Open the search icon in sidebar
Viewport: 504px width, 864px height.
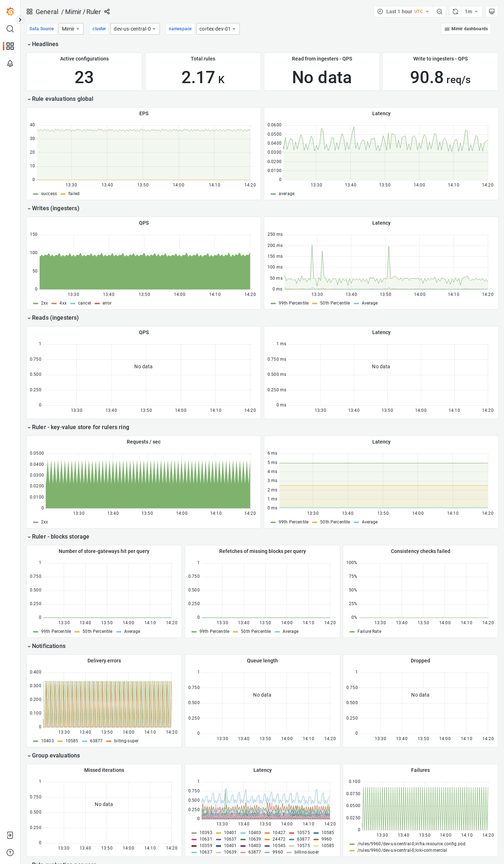point(10,29)
